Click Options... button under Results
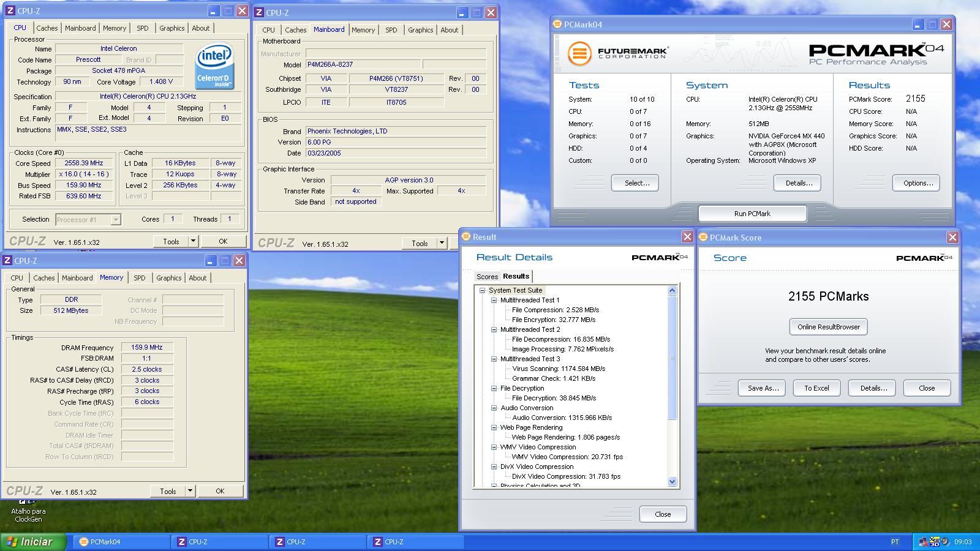980x551 pixels. tap(918, 183)
